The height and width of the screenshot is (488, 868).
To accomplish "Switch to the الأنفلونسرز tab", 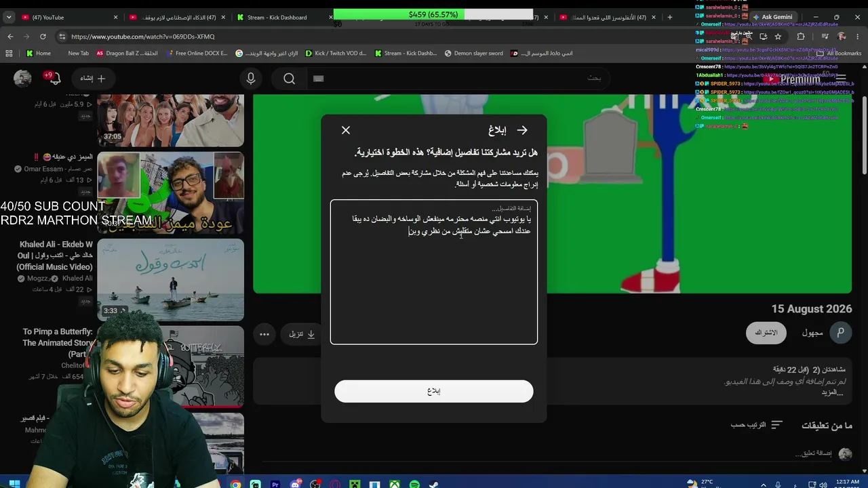I will (608, 18).
